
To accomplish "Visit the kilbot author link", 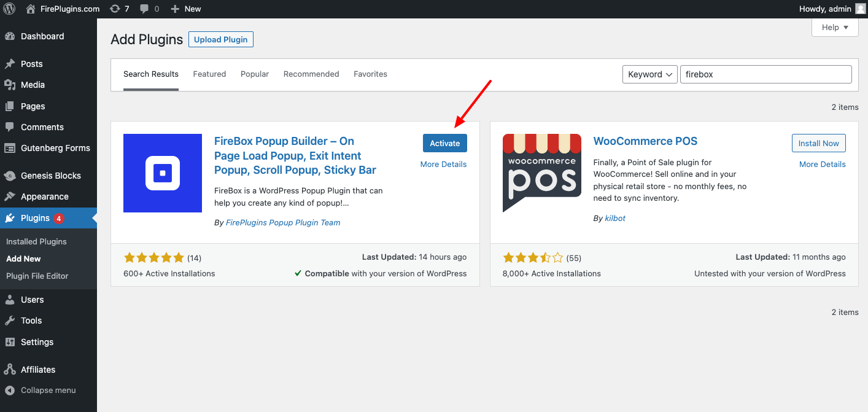I will point(615,219).
